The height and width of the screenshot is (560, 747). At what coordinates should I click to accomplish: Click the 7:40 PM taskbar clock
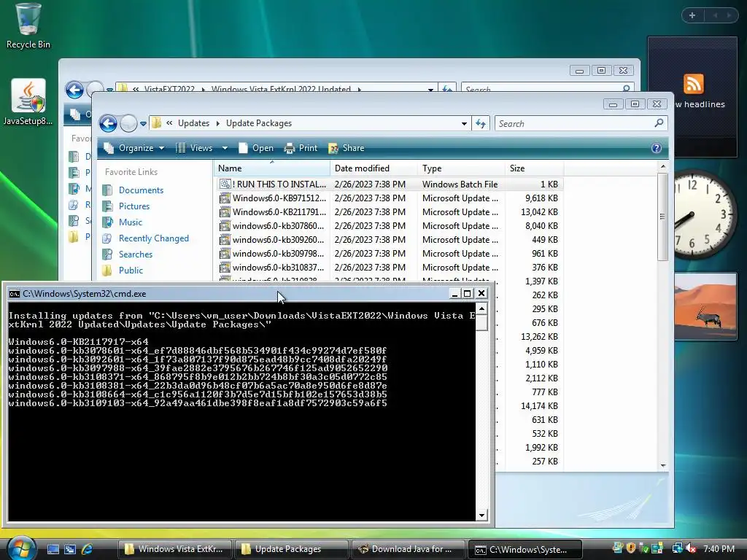pos(719,549)
